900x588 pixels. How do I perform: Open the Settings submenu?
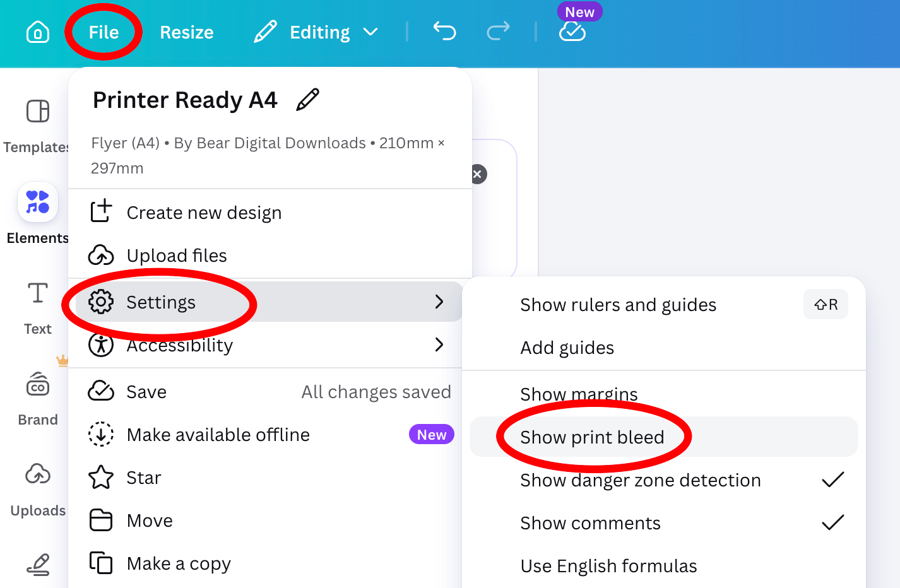270,302
